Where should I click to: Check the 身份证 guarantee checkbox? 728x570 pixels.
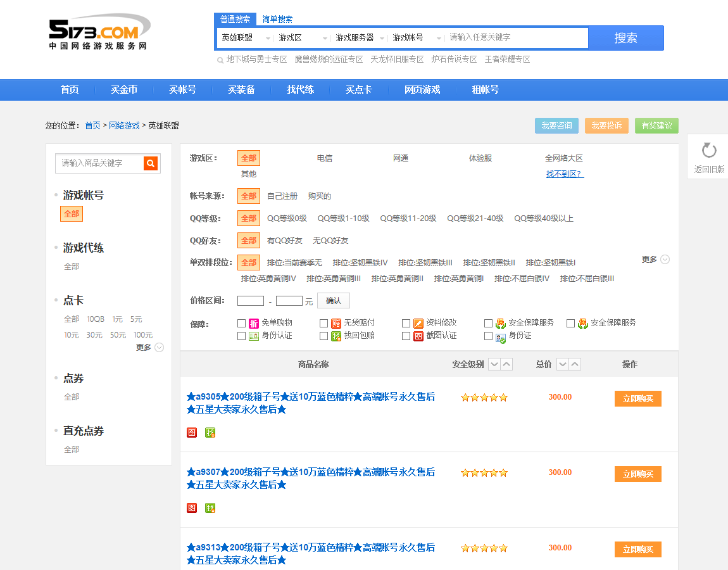(x=489, y=336)
